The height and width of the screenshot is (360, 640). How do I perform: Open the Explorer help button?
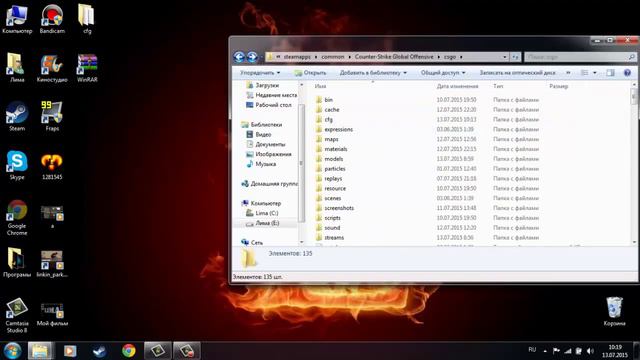627,73
